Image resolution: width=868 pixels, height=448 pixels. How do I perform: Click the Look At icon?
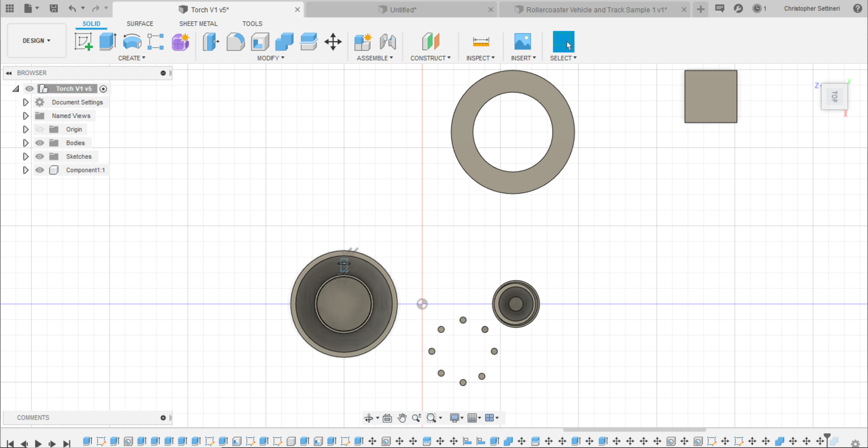pos(387,418)
